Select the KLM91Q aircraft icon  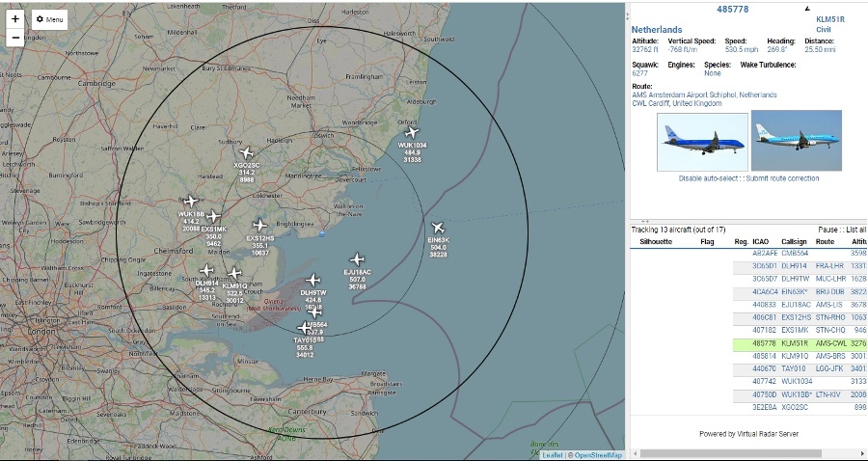234,273
